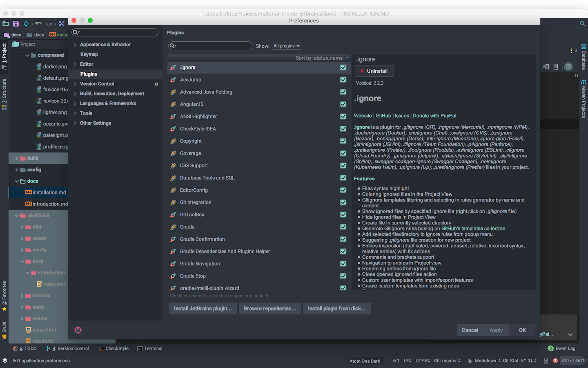Open the Donate with PayPal link
Viewport: 588px width, 368px height.
[x=434, y=116]
